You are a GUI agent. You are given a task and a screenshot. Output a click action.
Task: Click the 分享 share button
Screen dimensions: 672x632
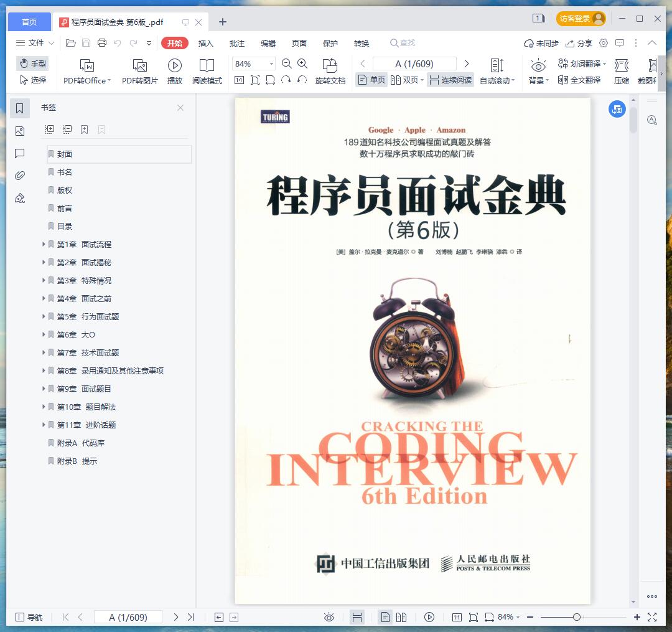pyautogui.click(x=579, y=43)
